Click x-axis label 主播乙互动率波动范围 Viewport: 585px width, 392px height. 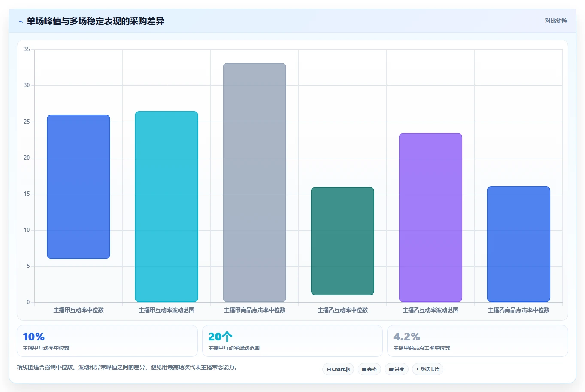click(x=430, y=310)
